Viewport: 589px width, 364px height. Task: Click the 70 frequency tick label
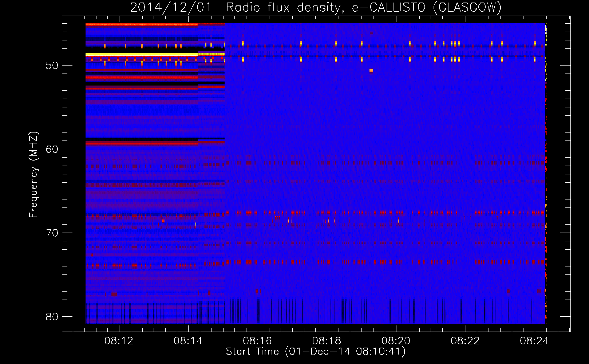coord(52,233)
